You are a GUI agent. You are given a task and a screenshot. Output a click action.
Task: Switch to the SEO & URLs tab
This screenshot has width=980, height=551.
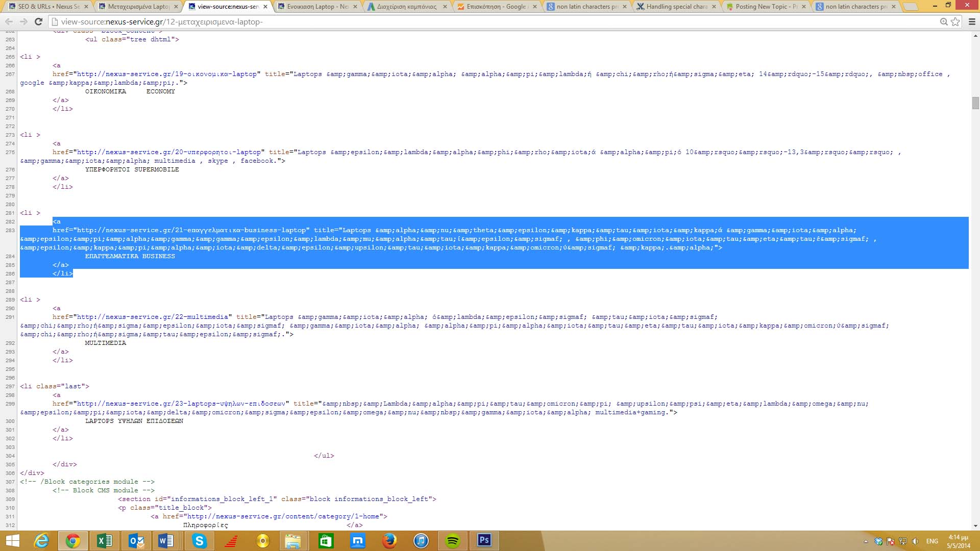pos(48,7)
